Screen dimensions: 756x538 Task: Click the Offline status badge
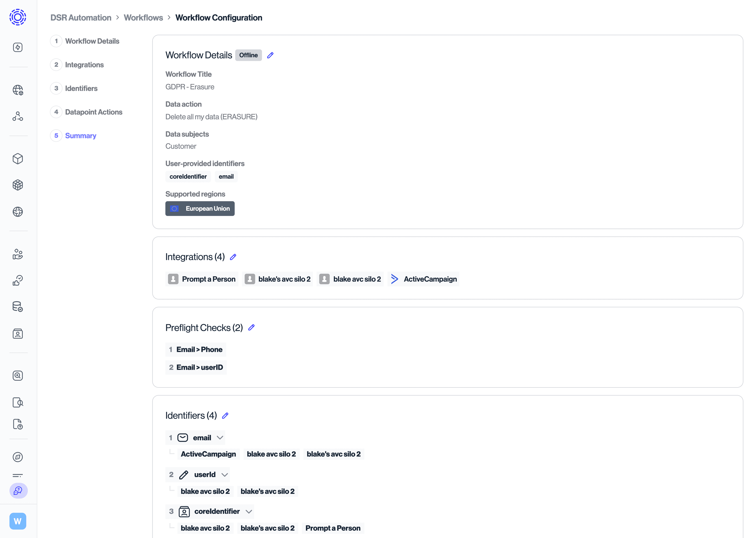click(248, 55)
